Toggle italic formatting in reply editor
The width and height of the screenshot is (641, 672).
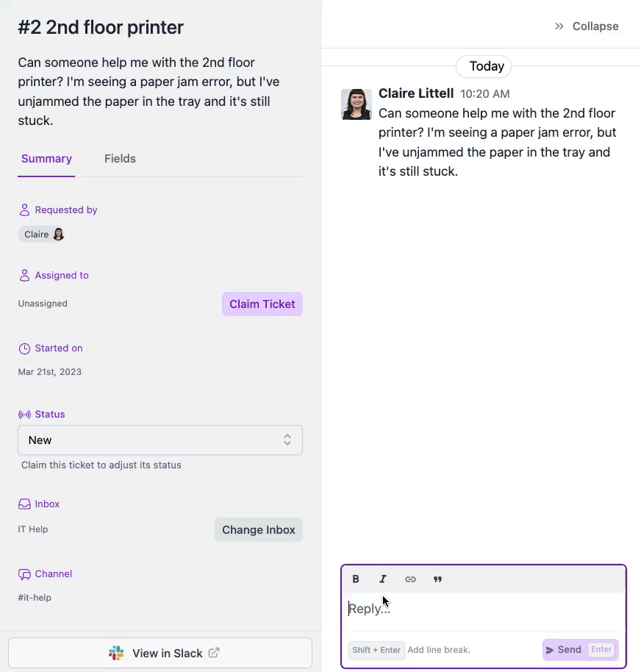pos(383,579)
